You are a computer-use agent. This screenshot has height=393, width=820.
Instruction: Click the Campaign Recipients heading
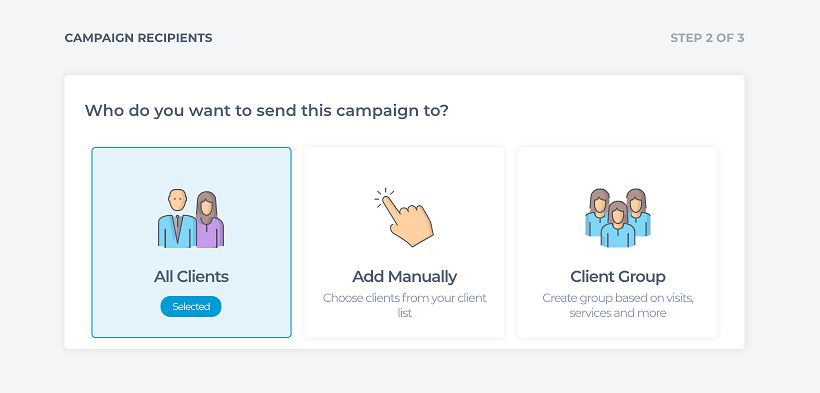point(139,38)
